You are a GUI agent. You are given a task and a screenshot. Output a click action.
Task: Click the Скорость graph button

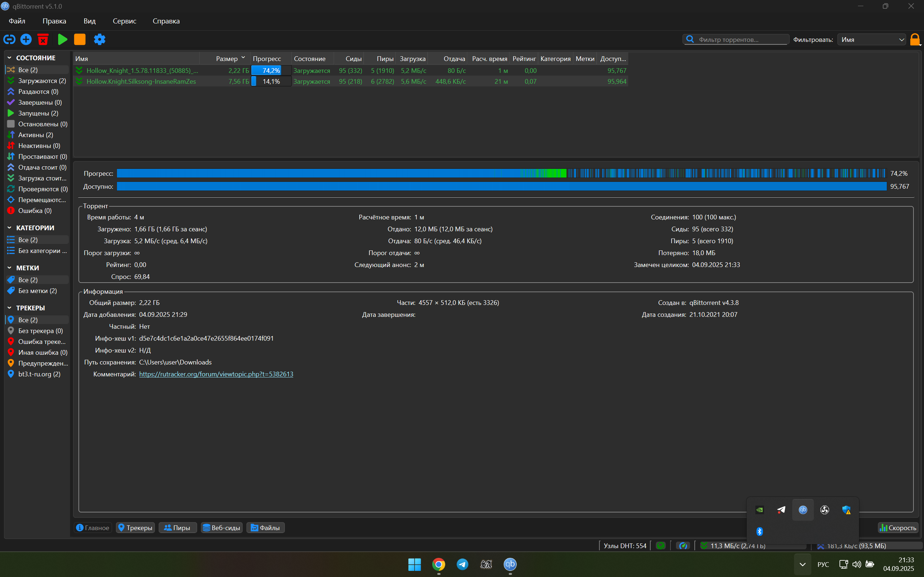click(898, 528)
